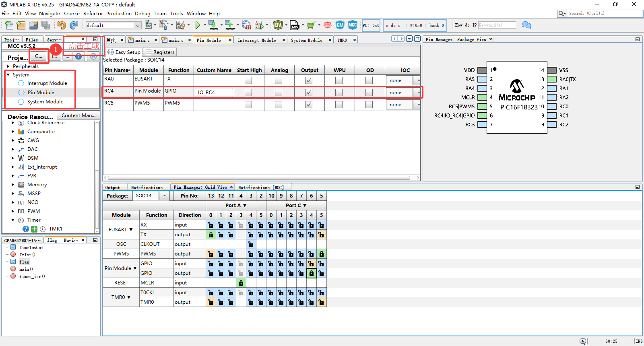
Task: Open the Package SOIC14 dropdown
Action: 164,196
